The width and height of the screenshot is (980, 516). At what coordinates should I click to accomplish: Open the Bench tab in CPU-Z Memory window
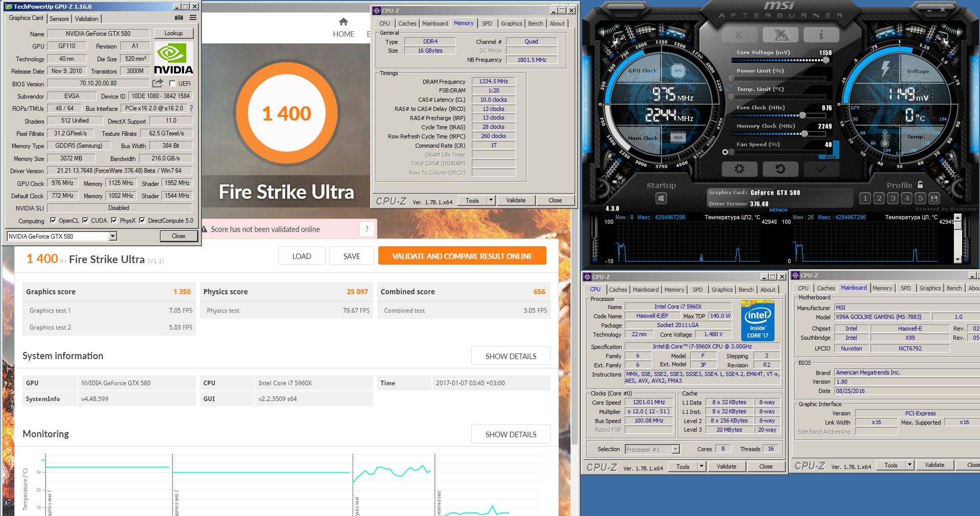[x=536, y=24]
